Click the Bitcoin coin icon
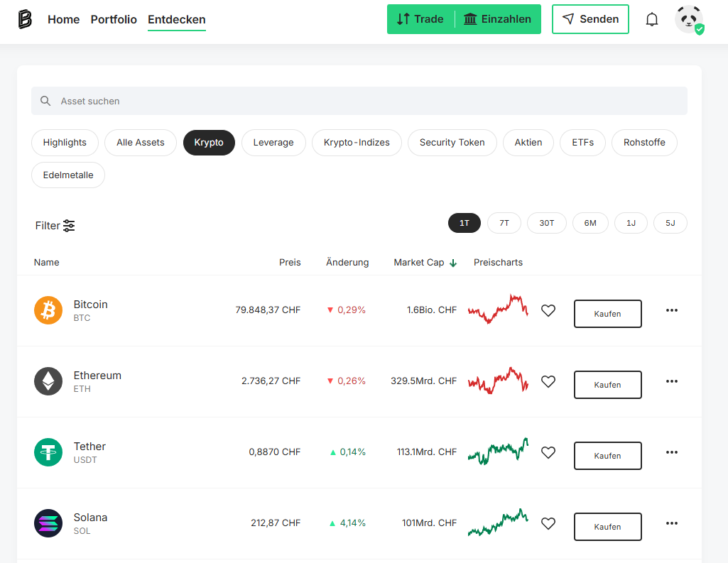The height and width of the screenshot is (563, 728). (48, 310)
